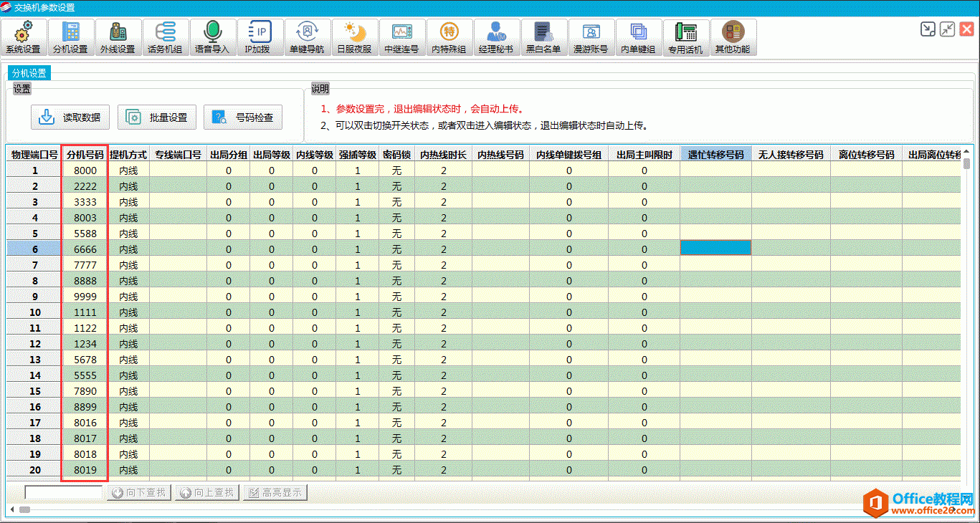The image size is (980, 523).
Task: Click 号码检查 button
Action: (x=243, y=117)
